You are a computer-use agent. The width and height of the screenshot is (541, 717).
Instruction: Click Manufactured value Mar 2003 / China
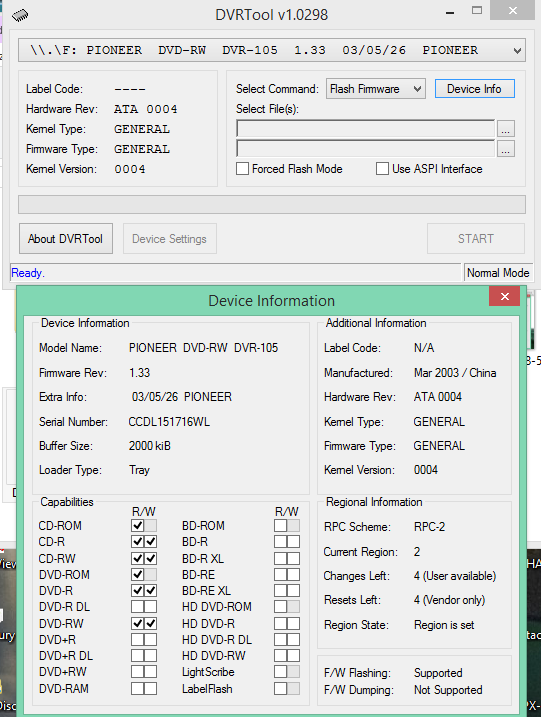pos(455,373)
